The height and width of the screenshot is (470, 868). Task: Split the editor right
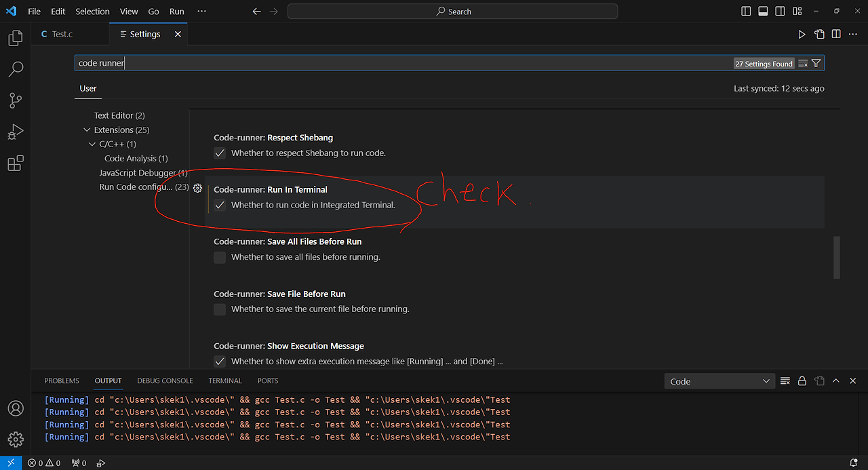coord(836,34)
